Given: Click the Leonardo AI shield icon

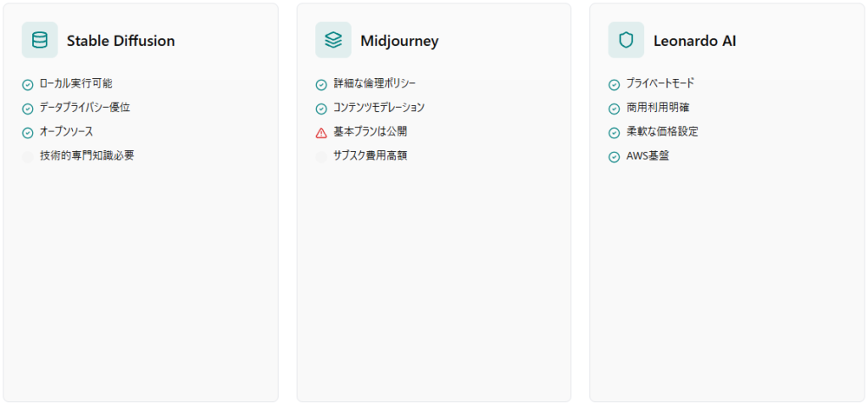Looking at the screenshot, I should (x=626, y=40).
